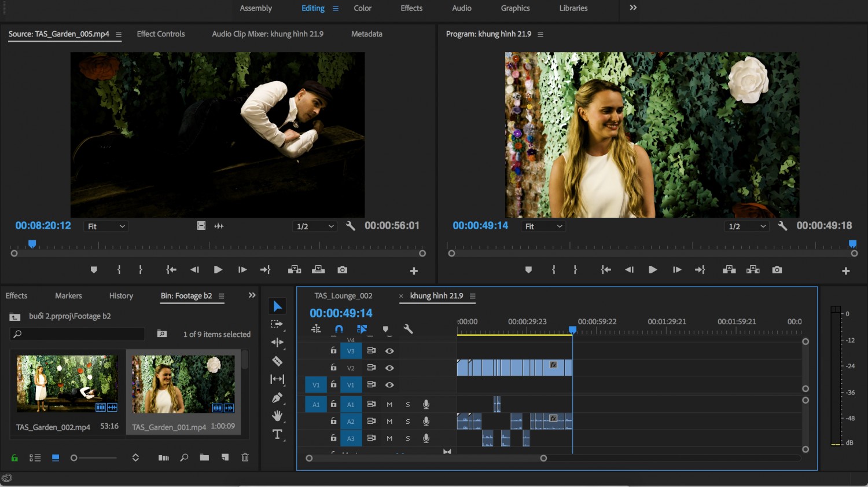The image size is (868, 487).
Task: Select the Hand tool
Action: click(277, 416)
